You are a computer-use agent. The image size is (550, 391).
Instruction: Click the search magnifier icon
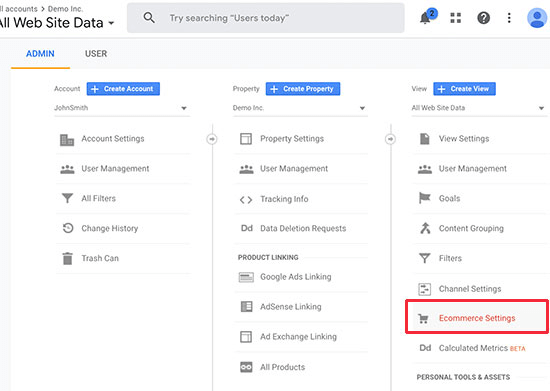point(149,18)
